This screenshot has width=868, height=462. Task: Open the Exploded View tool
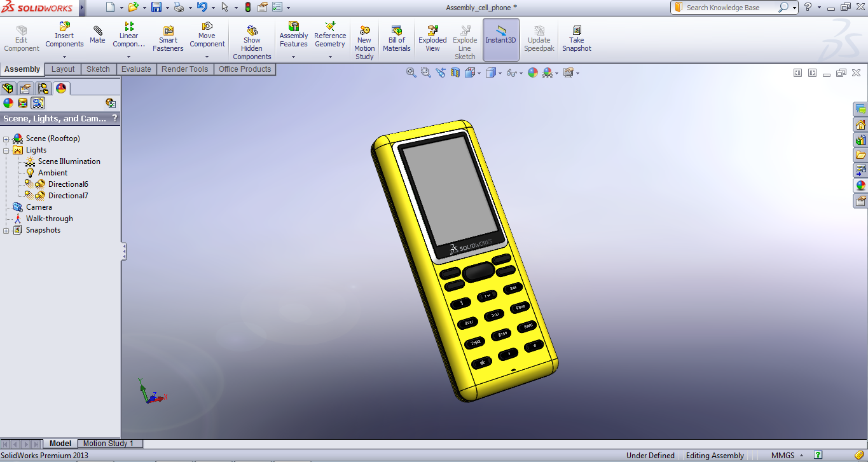click(432, 38)
